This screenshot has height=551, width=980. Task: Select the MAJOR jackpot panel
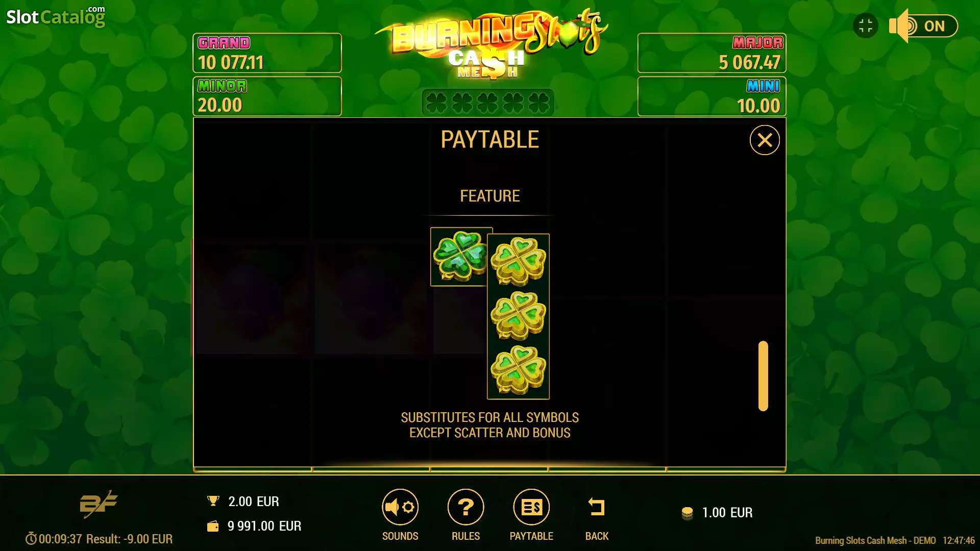[712, 53]
